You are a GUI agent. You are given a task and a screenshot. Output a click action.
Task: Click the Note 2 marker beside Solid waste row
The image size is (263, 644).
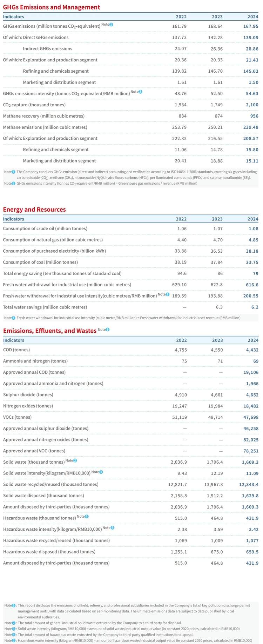click(71, 460)
